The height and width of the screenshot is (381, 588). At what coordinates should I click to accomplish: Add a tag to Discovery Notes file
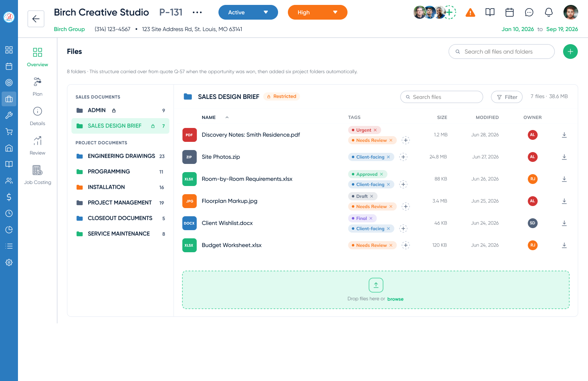point(405,140)
